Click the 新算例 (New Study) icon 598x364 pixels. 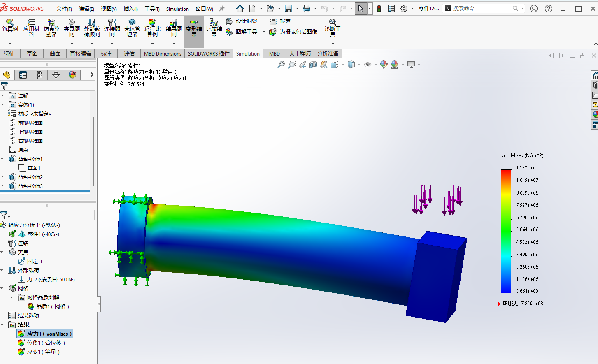[10, 26]
